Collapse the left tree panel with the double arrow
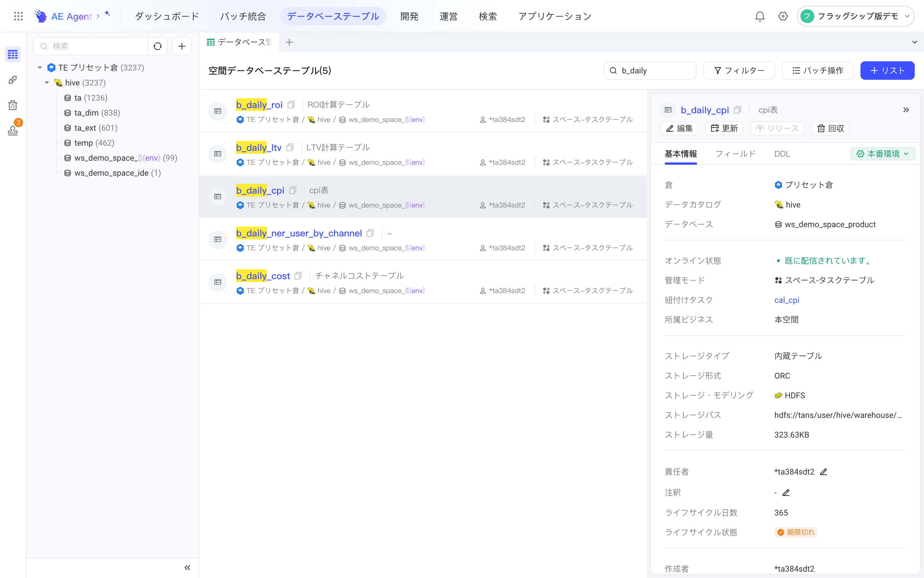 pyautogui.click(x=187, y=568)
